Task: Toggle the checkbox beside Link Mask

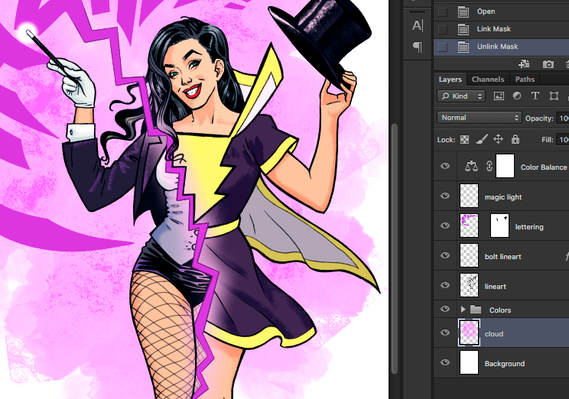Action: (442, 29)
